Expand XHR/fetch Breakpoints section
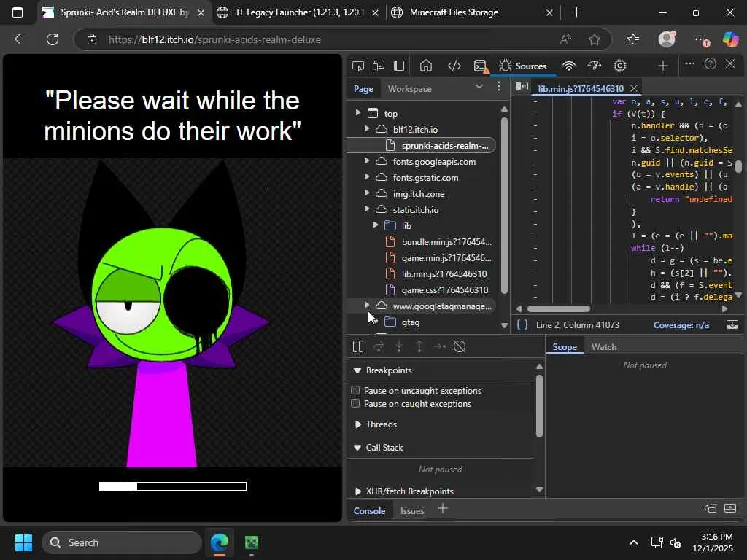Viewport: 747px width, 560px height. click(x=357, y=491)
